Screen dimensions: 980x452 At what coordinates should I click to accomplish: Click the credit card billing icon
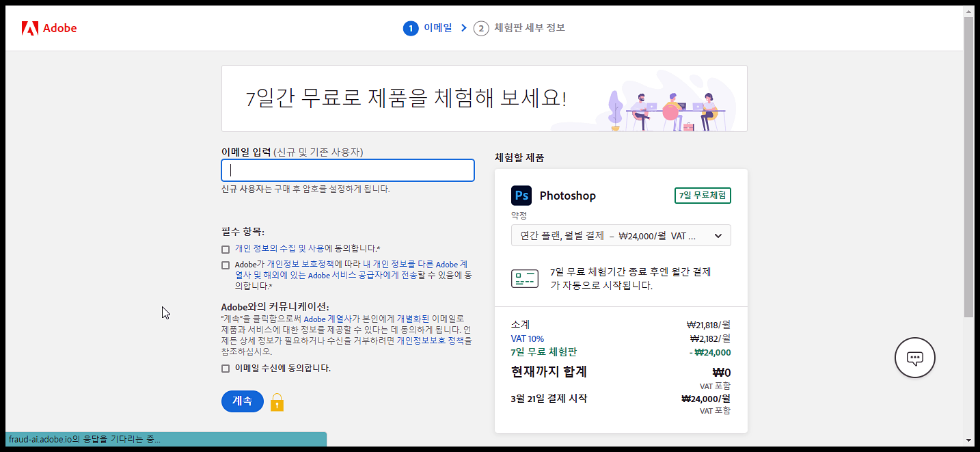click(x=525, y=278)
